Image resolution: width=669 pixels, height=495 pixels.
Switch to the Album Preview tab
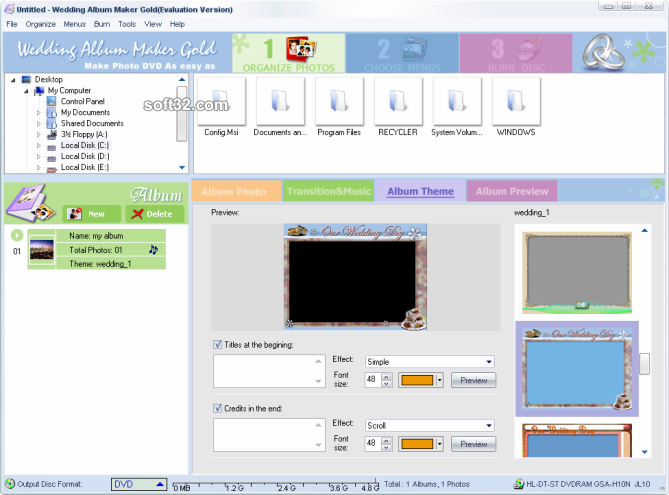click(x=512, y=191)
